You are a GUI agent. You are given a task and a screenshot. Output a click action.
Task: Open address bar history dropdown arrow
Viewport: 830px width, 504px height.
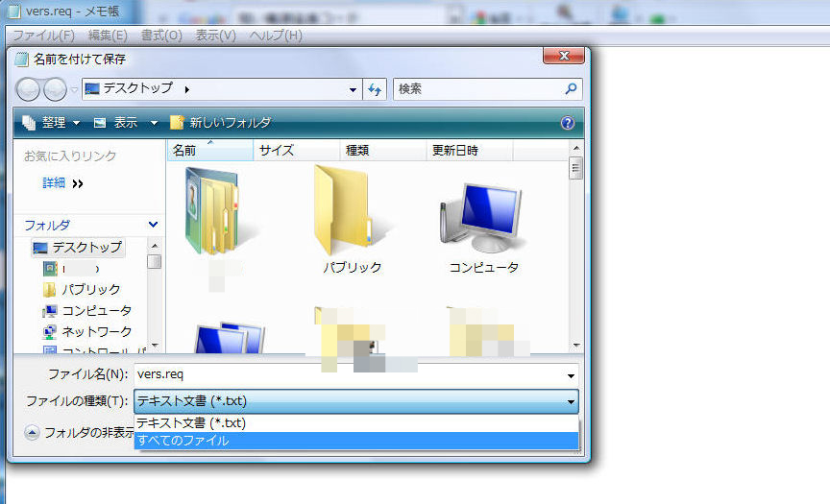pyautogui.click(x=353, y=90)
